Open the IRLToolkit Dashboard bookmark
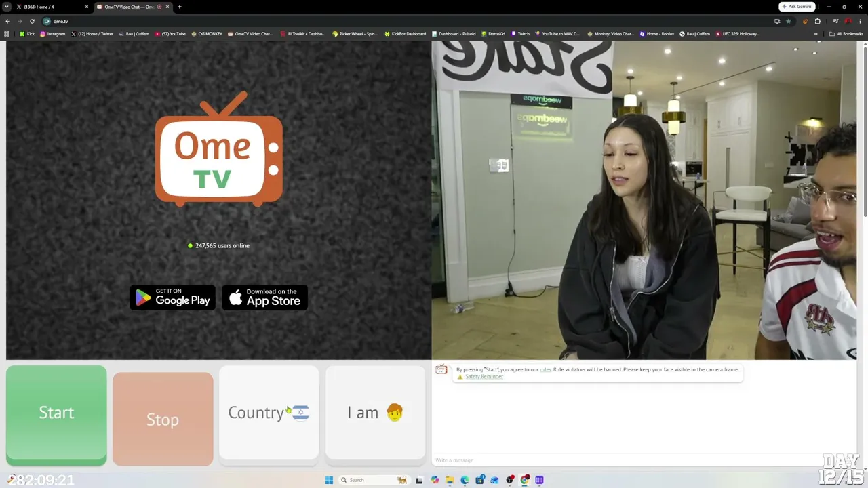Image resolution: width=868 pixels, height=488 pixels. (x=302, y=33)
